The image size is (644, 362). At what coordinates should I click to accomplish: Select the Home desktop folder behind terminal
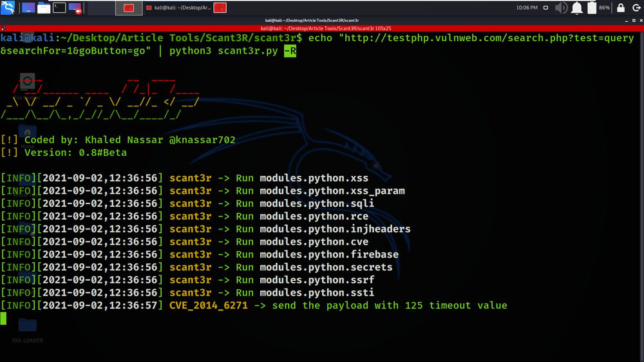pos(27,136)
